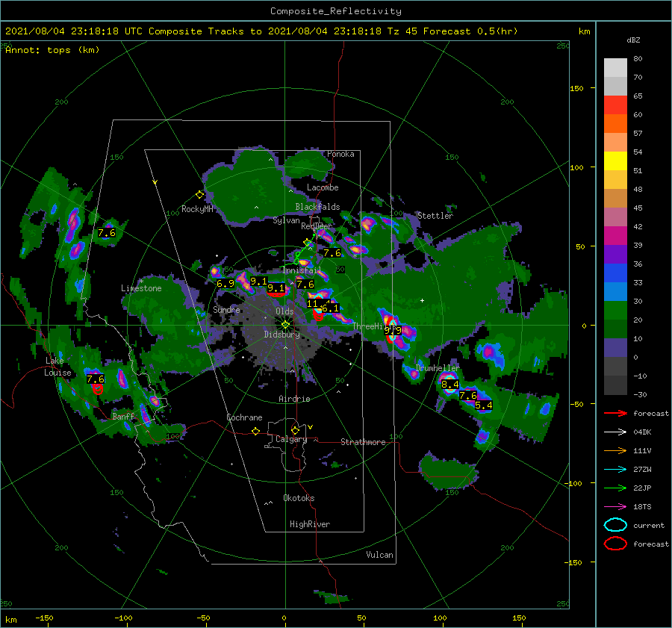Image resolution: width=672 pixels, height=628 pixels.
Task: Click the Composite_Reflectivity title
Action: click(336, 11)
